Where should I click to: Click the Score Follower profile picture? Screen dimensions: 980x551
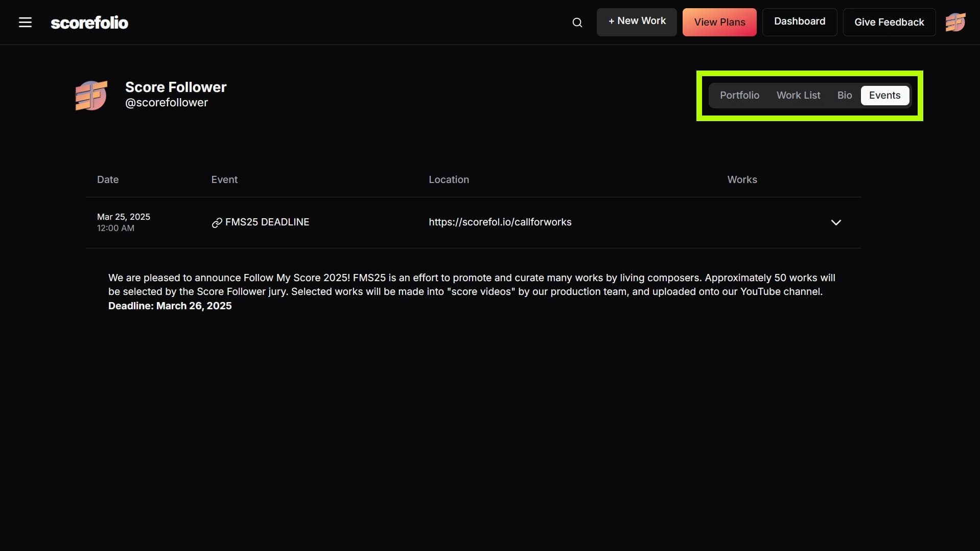click(x=91, y=95)
